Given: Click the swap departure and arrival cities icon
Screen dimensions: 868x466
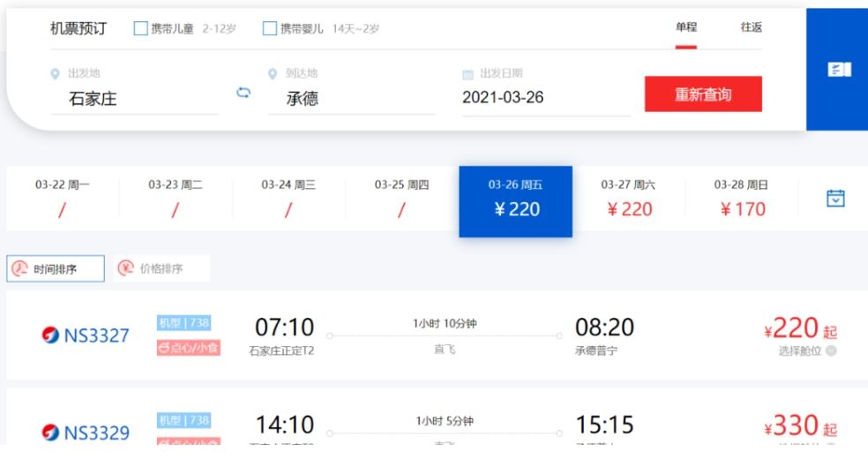Looking at the screenshot, I should coord(243,92).
